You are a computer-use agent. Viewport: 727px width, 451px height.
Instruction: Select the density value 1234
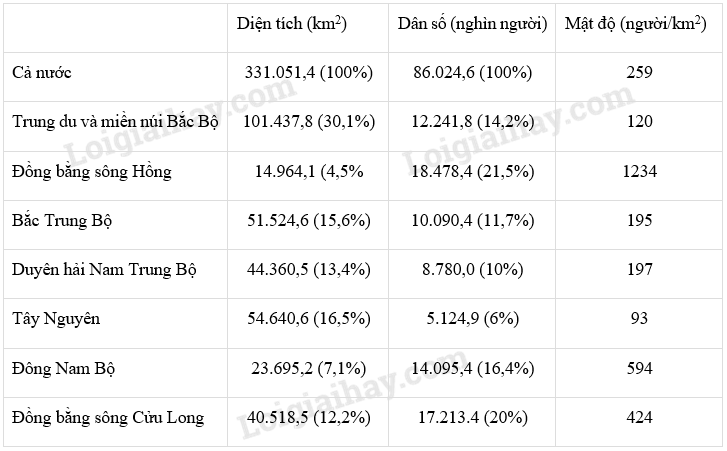coord(639,172)
